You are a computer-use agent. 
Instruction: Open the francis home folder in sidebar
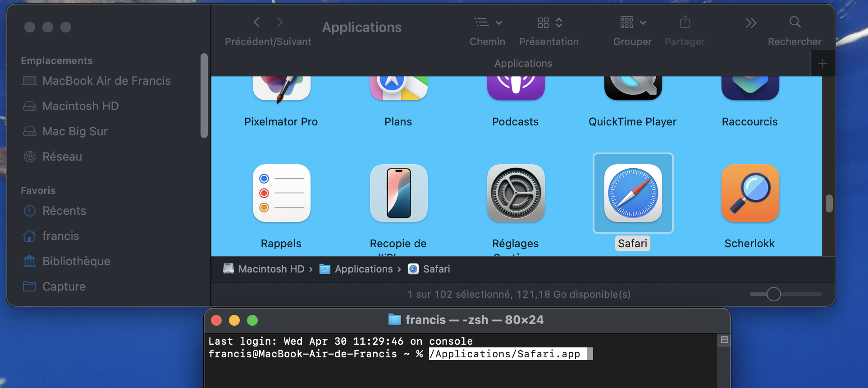point(60,236)
